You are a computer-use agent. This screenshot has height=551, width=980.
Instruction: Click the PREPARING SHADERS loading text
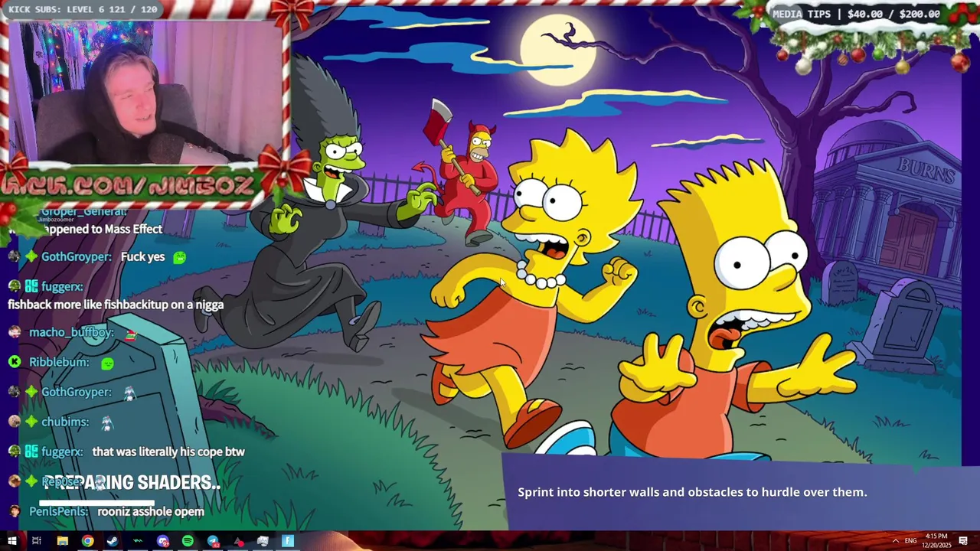click(x=132, y=483)
